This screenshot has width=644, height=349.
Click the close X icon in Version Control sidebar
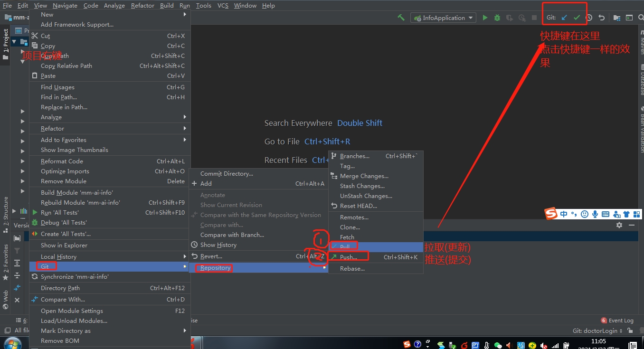coord(17,300)
